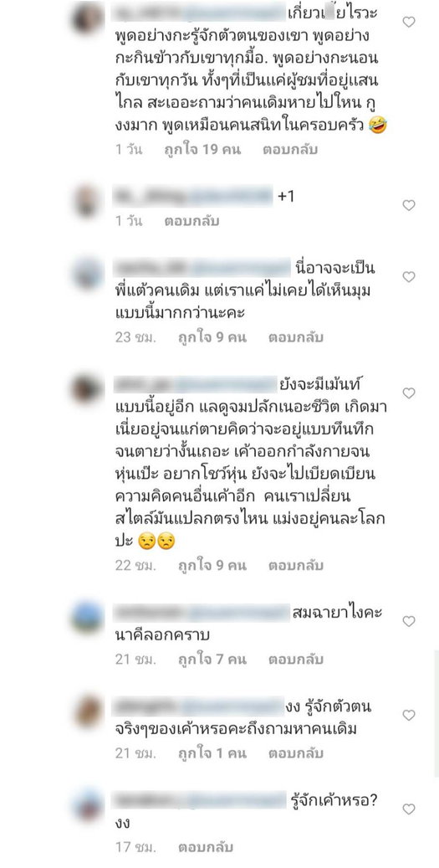
Task: Reply to the comment with 19 likes
Action: [290, 150]
